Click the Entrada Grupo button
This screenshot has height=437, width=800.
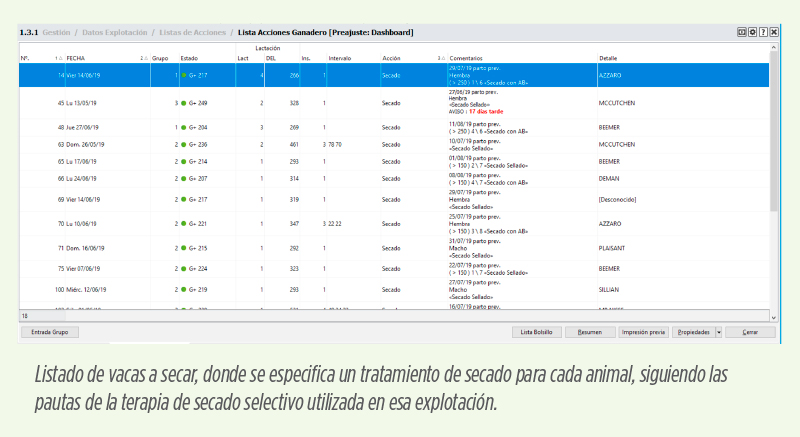point(49,332)
